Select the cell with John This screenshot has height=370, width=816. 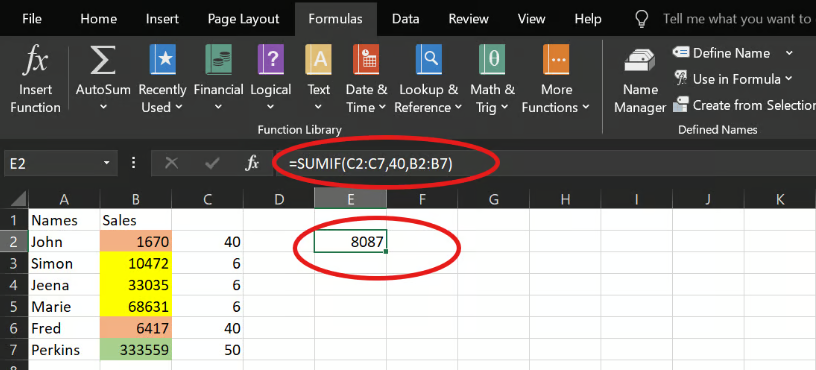[x=64, y=241]
